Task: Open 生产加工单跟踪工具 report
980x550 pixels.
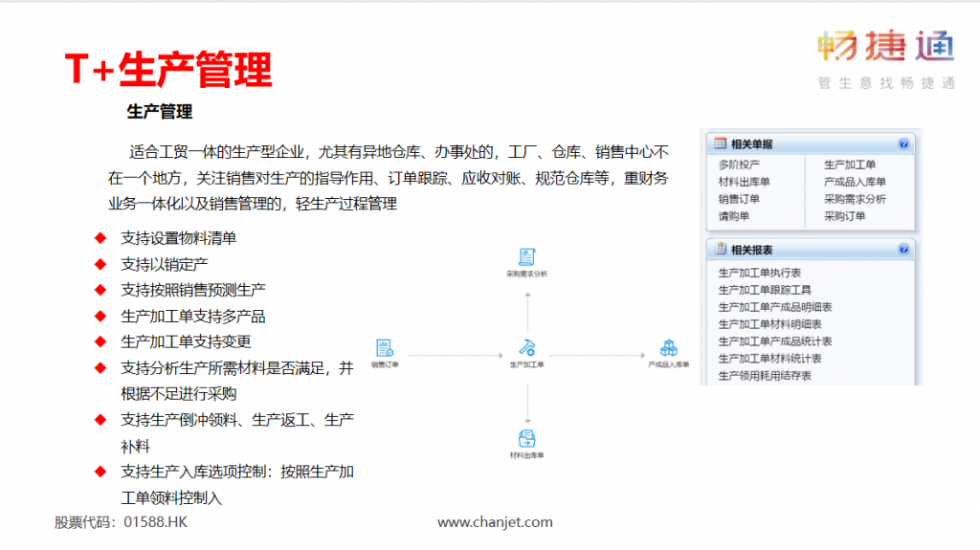Action: tap(766, 290)
